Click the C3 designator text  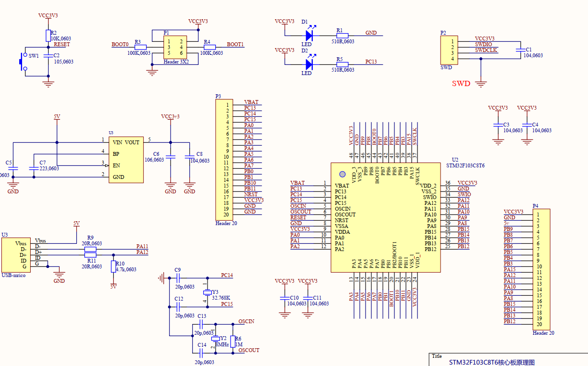point(506,125)
